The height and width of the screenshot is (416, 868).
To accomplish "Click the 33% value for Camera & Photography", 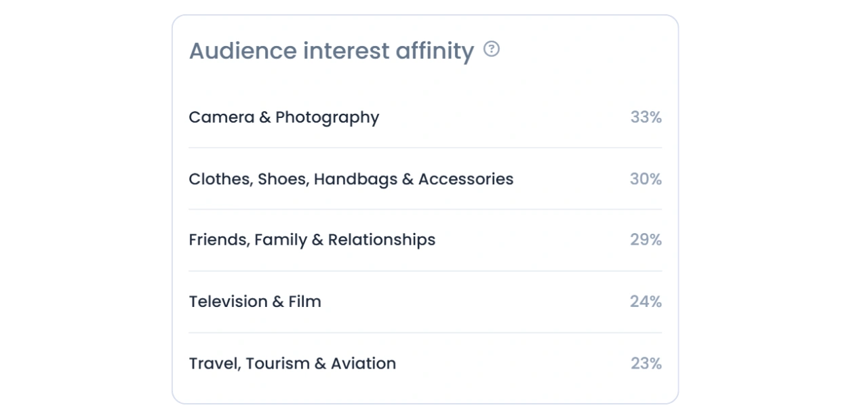I will [x=646, y=118].
